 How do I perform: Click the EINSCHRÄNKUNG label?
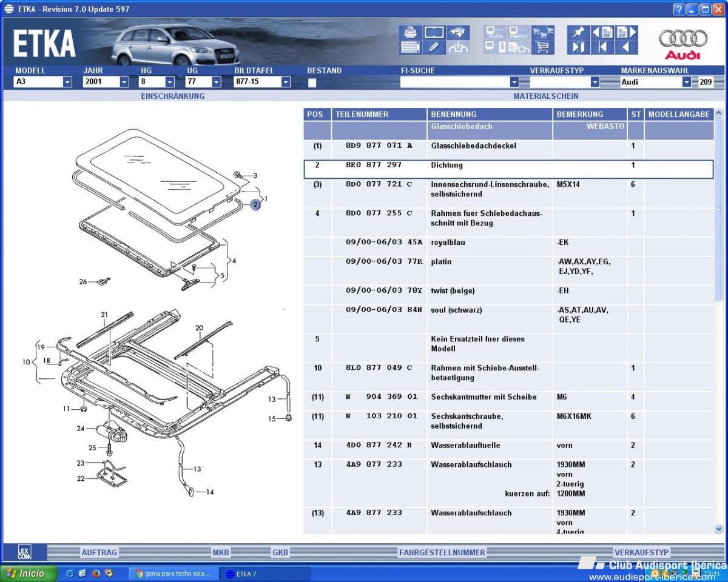173,96
